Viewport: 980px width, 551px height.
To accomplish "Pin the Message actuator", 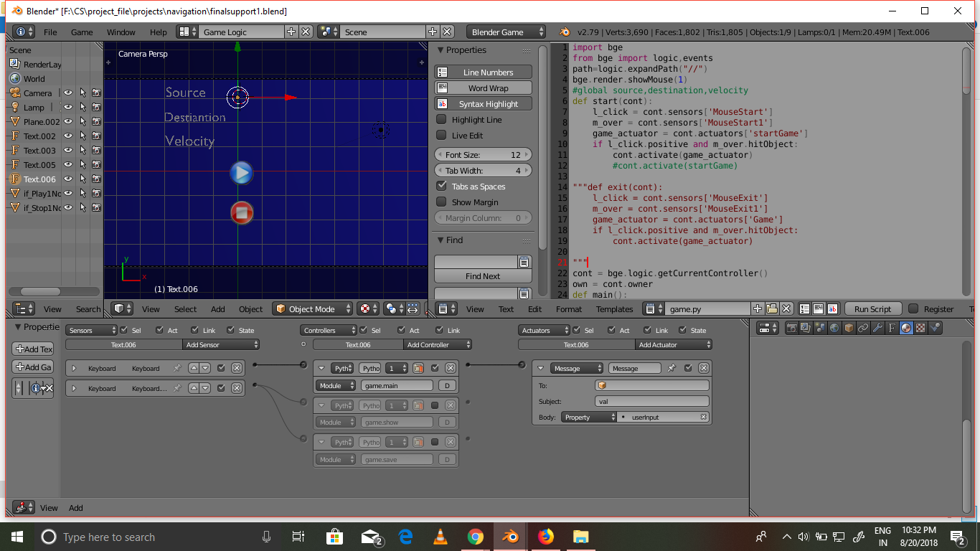I will (x=672, y=368).
